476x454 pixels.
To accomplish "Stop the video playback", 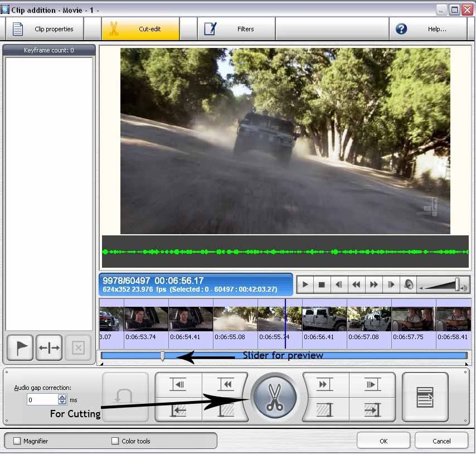I will (322, 285).
